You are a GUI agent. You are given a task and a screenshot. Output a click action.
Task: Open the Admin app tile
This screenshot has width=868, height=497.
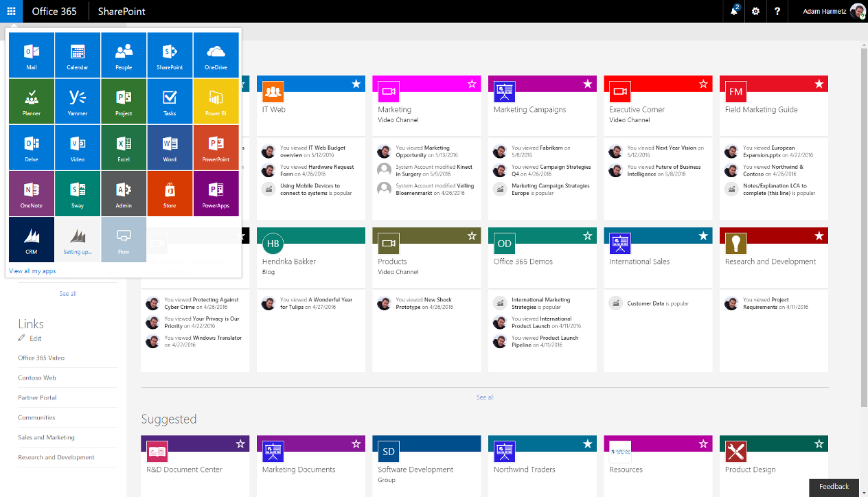click(124, 193)
